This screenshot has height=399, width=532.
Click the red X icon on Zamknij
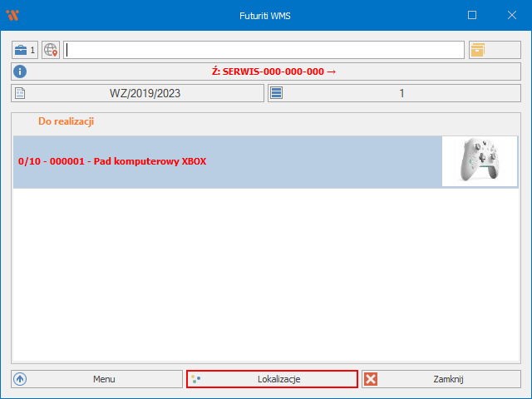(372, 379)
